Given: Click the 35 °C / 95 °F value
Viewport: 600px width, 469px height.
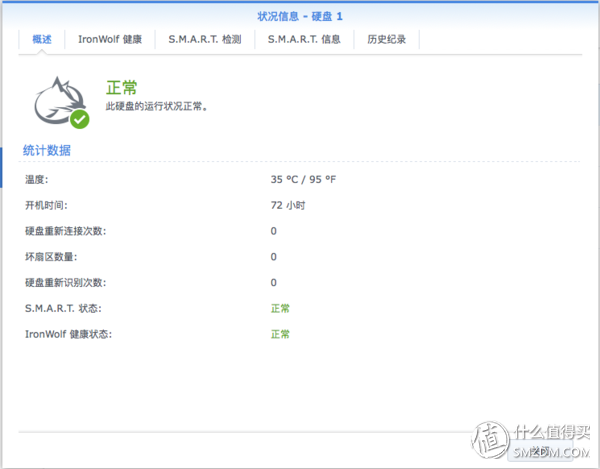Looking at the screenshot, I should click(303, 179).
